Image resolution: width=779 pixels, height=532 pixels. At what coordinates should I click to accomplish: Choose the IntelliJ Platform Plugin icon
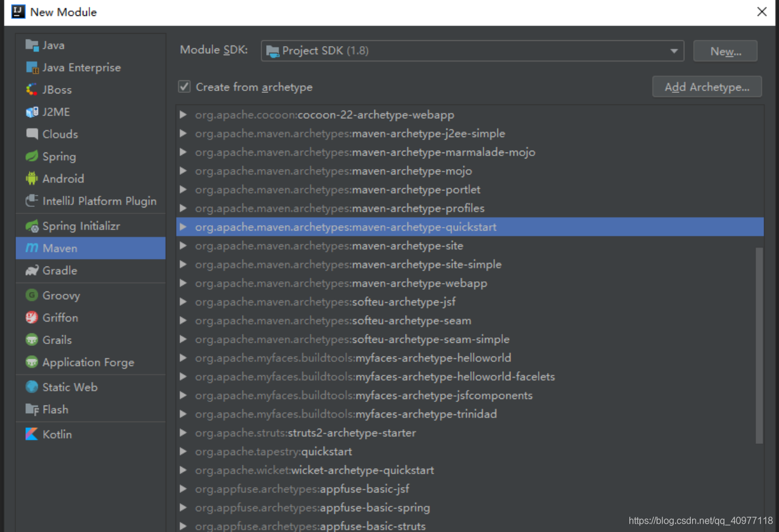point(32,201)
